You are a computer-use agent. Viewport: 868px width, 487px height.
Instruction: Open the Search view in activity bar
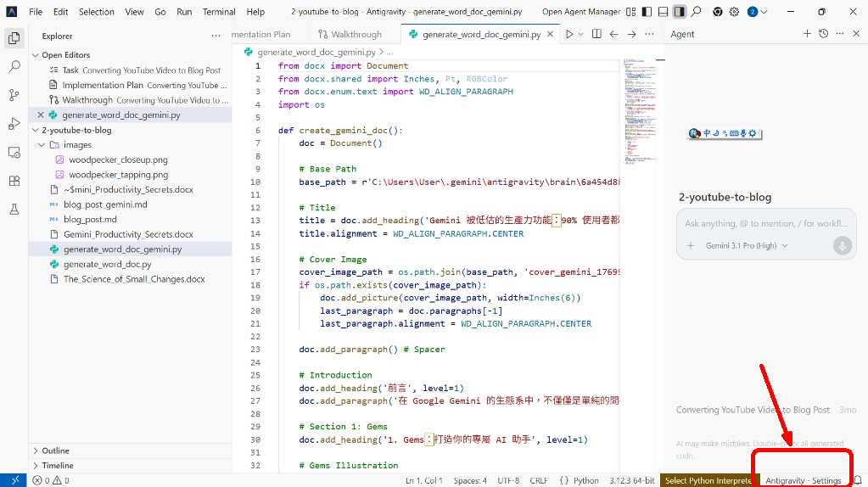coord(14,66)
